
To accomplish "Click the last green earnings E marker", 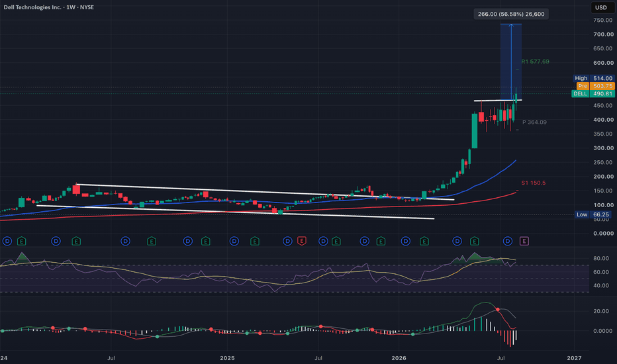I will 475,241.
